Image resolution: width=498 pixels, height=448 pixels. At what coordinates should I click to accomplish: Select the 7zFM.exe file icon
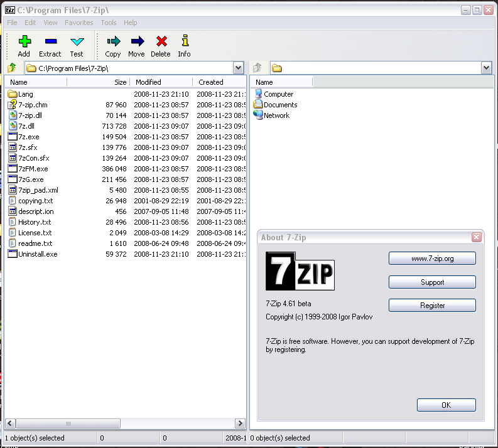(12, 169)
